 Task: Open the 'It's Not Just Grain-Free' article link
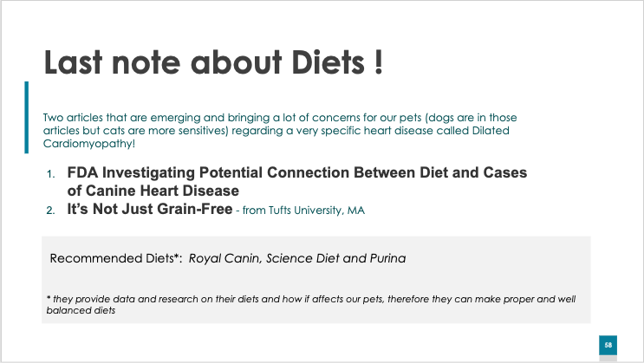point(150,209)
